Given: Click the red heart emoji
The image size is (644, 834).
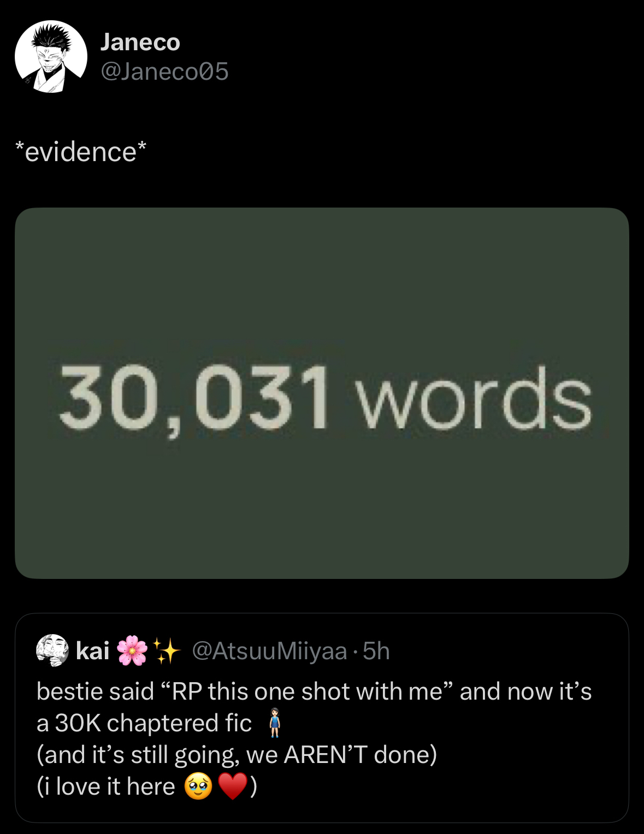Looking at the screenshot, I should point(233,786).
